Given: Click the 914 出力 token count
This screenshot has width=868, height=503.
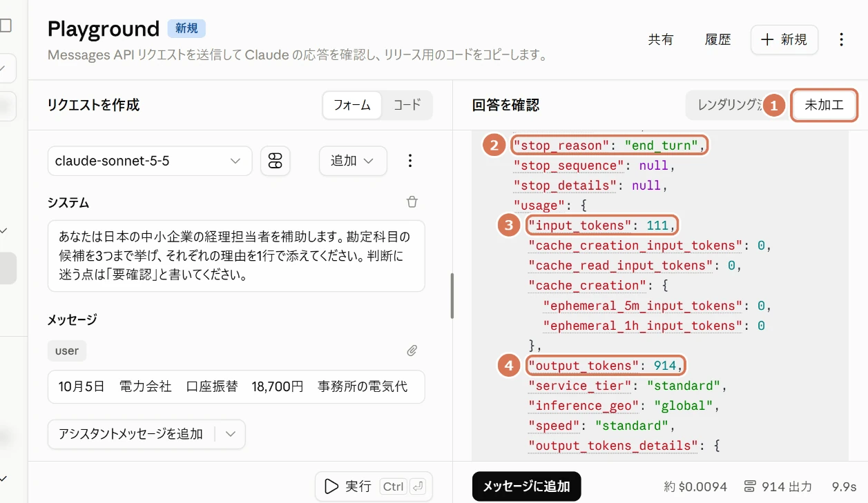Looking at the screenshot, I should click(778, 486).
